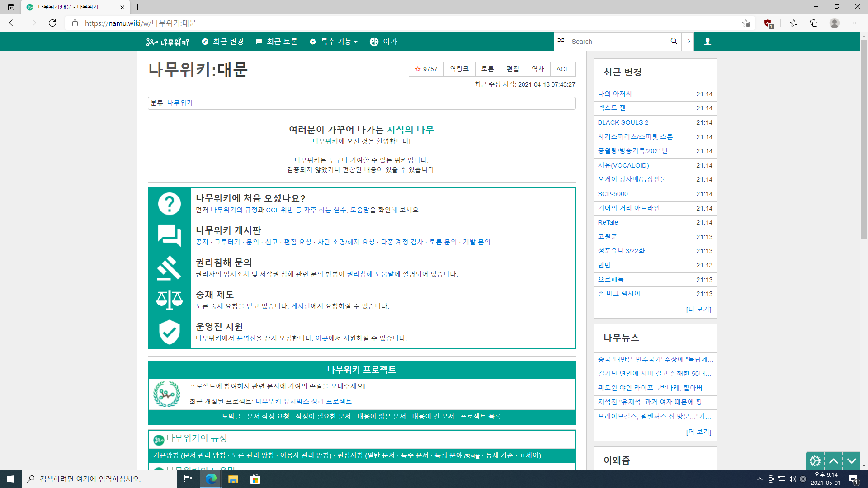This screenshot has height=488, width=868.
Task: Open the settings gear floating button
Action: [815, 461]
